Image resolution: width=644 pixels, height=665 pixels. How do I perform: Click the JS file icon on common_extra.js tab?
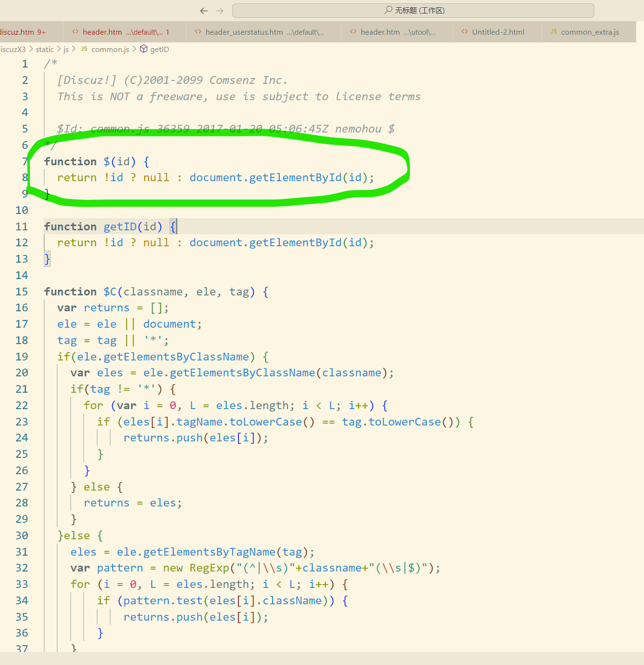[553, 32]
